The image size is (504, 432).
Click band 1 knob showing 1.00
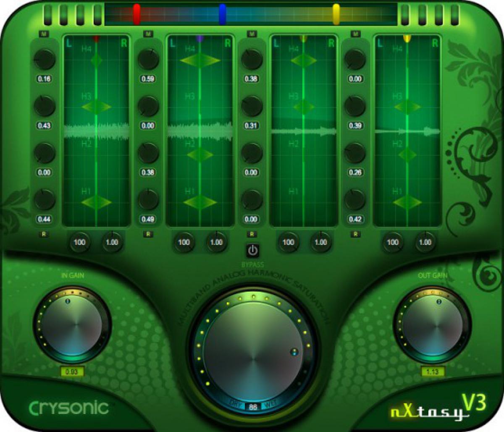112,242
